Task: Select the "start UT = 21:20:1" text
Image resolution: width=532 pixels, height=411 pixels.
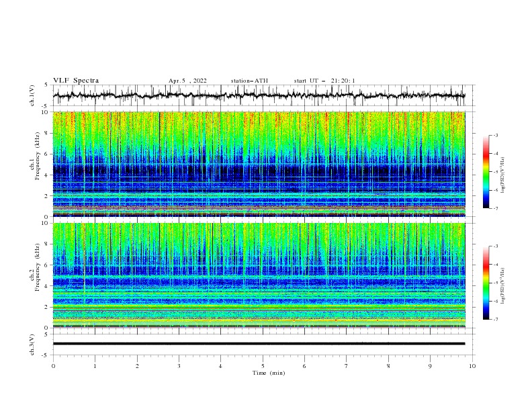Action: [324, 81]
